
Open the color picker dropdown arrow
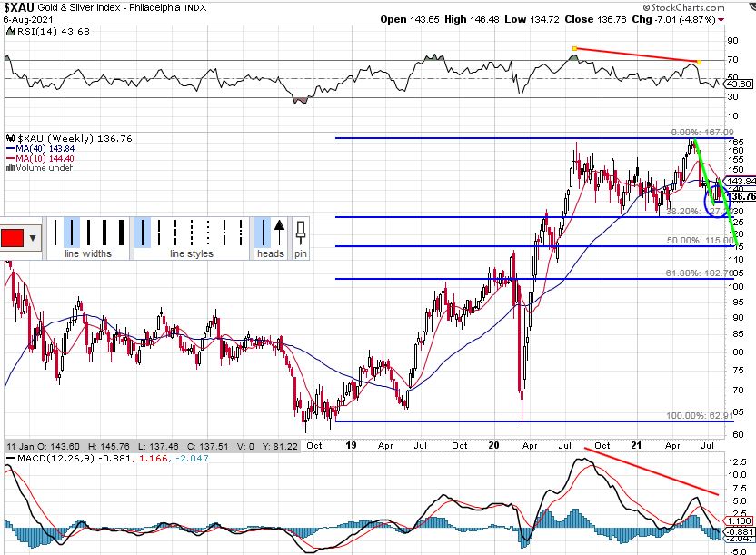tap(34, 238)
